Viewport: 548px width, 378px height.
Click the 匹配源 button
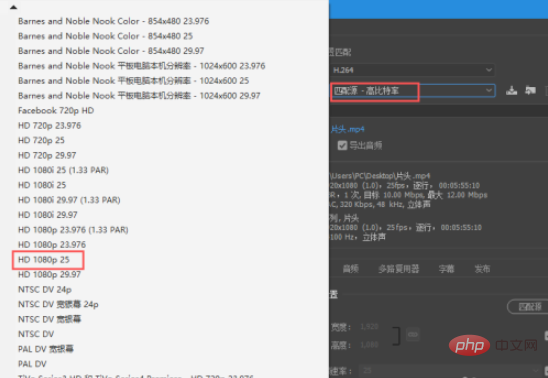tap(528, 307)
